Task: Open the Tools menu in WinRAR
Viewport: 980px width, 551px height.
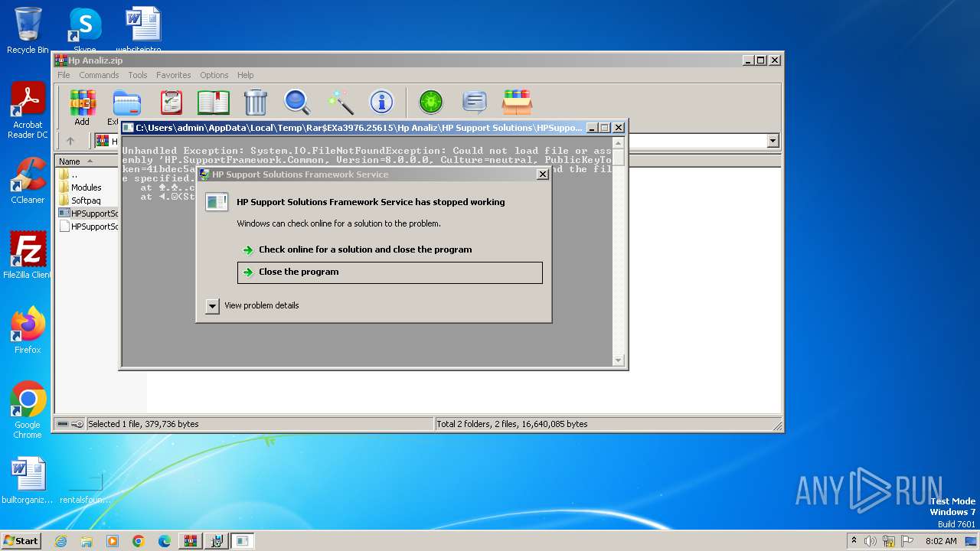Action: tap(138, 75)
